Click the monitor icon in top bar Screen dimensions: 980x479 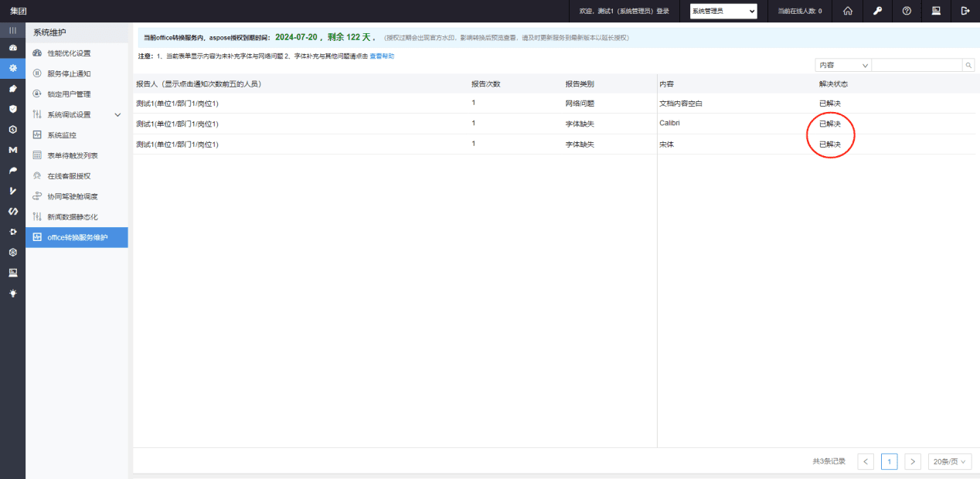[x=936, y=11]
